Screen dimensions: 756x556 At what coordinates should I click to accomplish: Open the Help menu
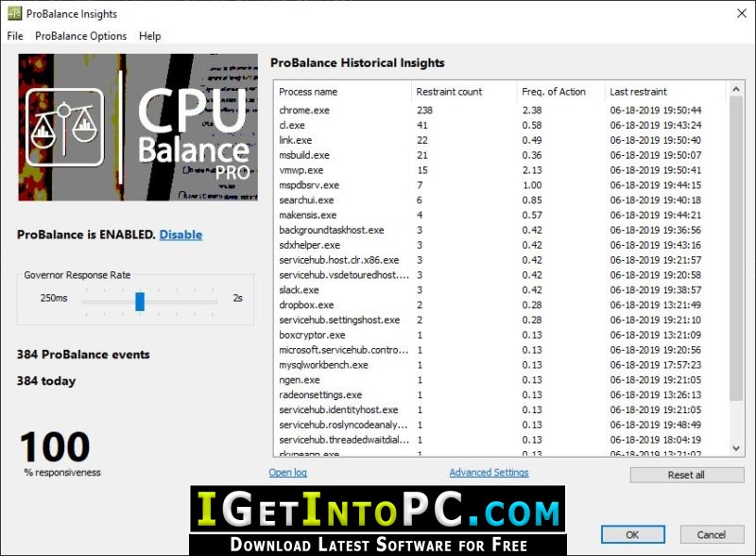(150, 36)
